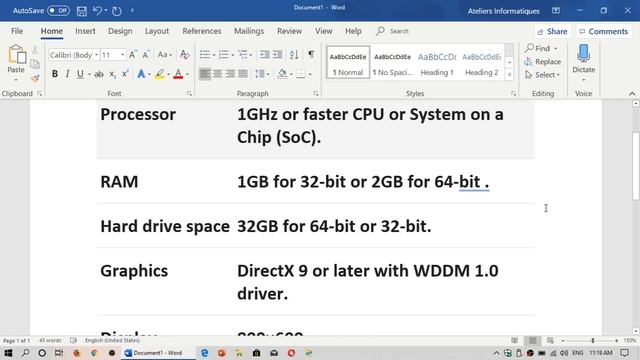
Task: Sort text alphabetically
Action: 294,54
